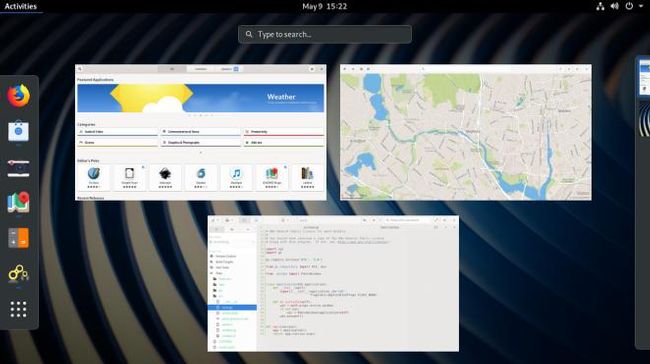The width and height of the screenshot is (650, 364).
Task: Open Communication & News category
Action: [201, 132]
